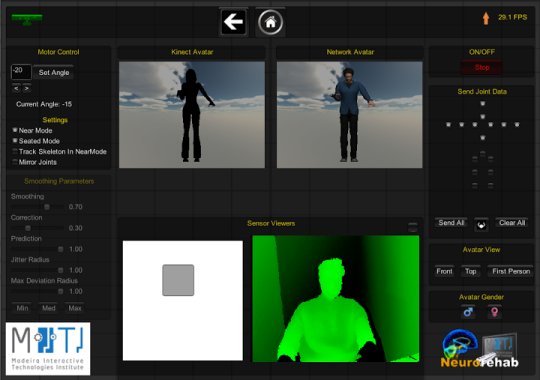Click the "Motor Control" panel title

click(58, 52)
